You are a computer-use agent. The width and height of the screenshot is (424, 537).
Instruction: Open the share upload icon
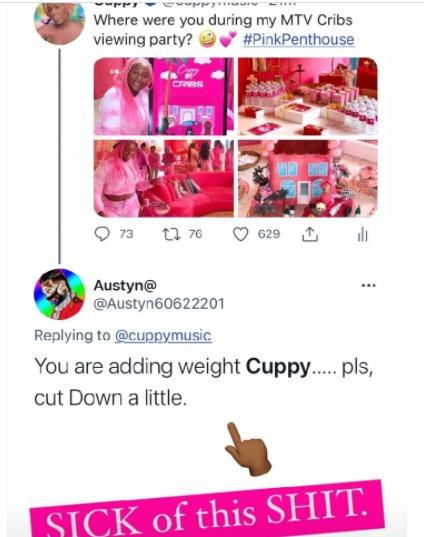(310, 235)
